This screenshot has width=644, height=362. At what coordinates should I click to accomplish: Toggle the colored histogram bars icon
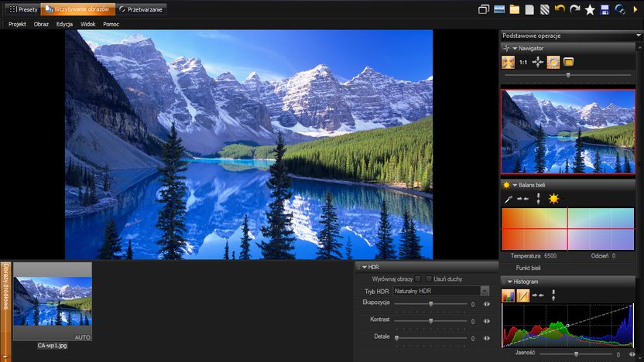[508, 295]
